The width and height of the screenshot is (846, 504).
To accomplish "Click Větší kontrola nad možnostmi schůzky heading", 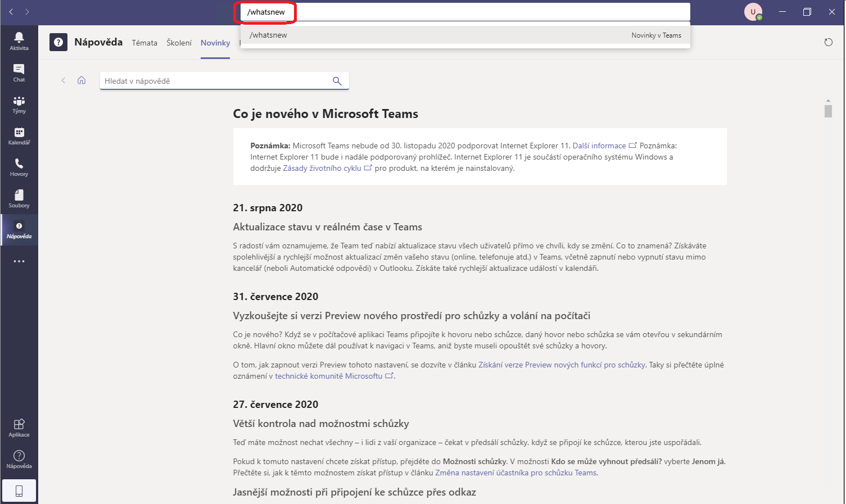I will pos(321,424).
